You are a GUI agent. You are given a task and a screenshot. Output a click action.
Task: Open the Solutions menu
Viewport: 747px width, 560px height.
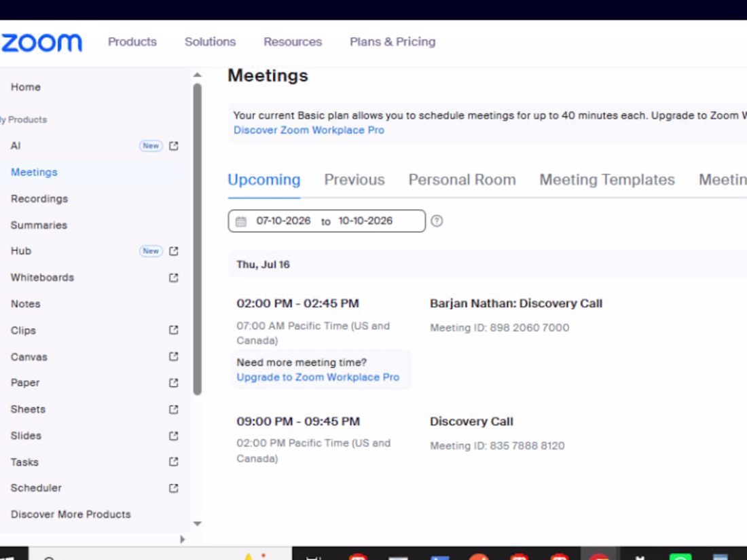tap(210, 42)
